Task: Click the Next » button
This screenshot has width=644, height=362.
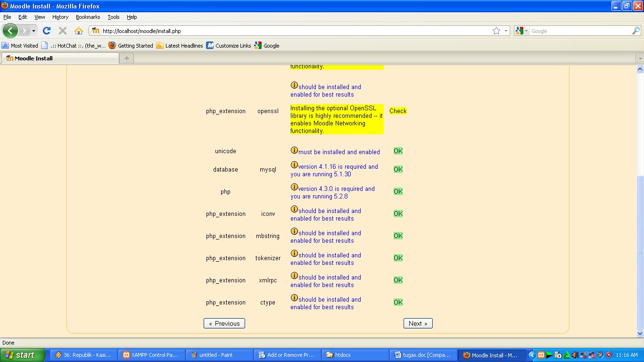Action: pyautogui.click(x=418, y=323)
